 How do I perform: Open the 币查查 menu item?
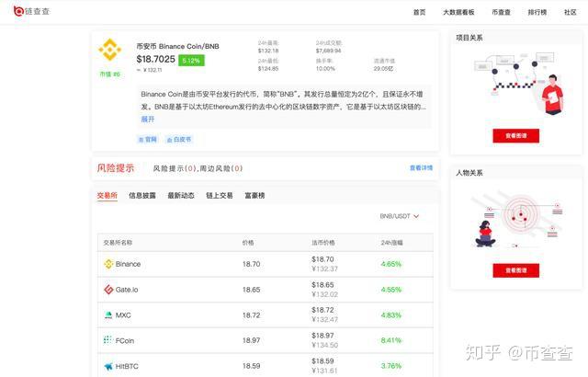point(501,12)
